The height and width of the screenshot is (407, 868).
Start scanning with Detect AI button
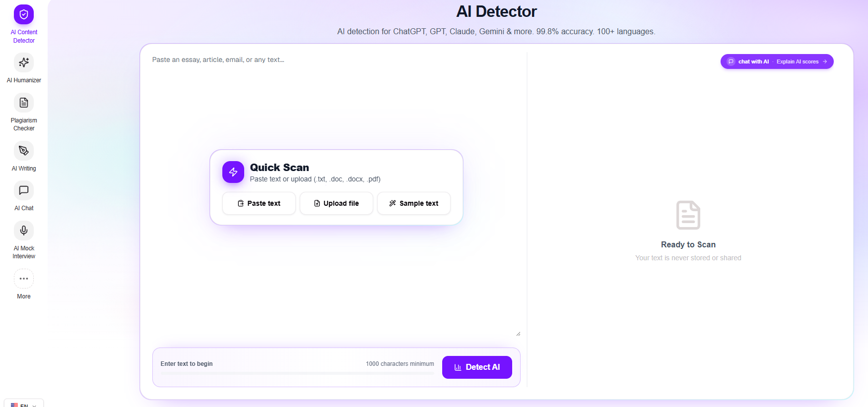477,367
